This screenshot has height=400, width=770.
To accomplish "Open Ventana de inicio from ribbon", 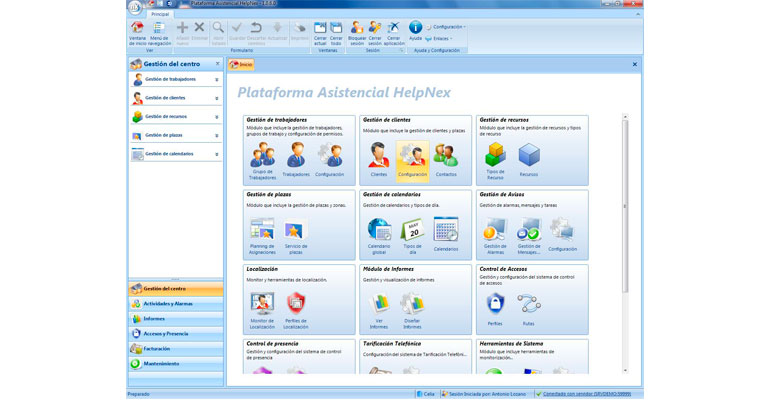I will 137,33.
